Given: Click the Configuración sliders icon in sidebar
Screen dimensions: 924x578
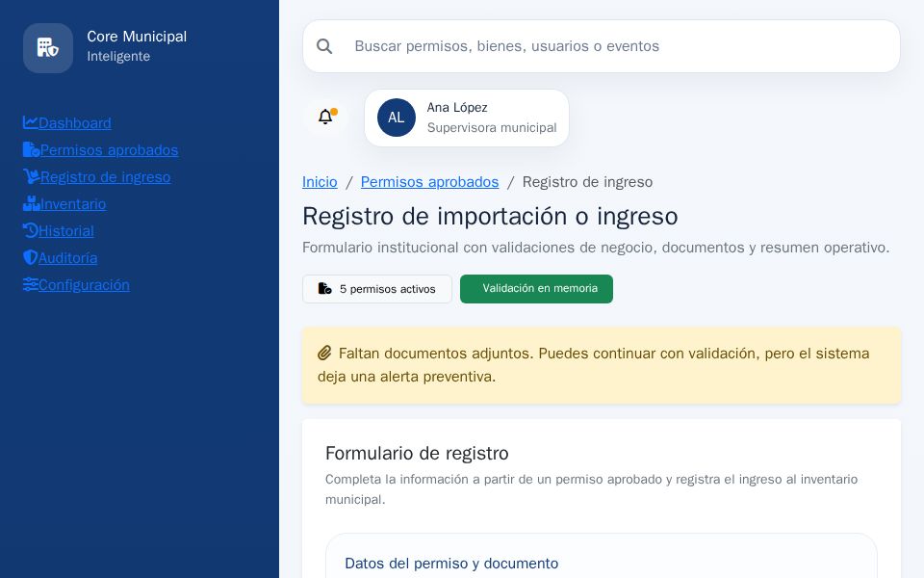Looking at the screenshot, I should [30, 284].
